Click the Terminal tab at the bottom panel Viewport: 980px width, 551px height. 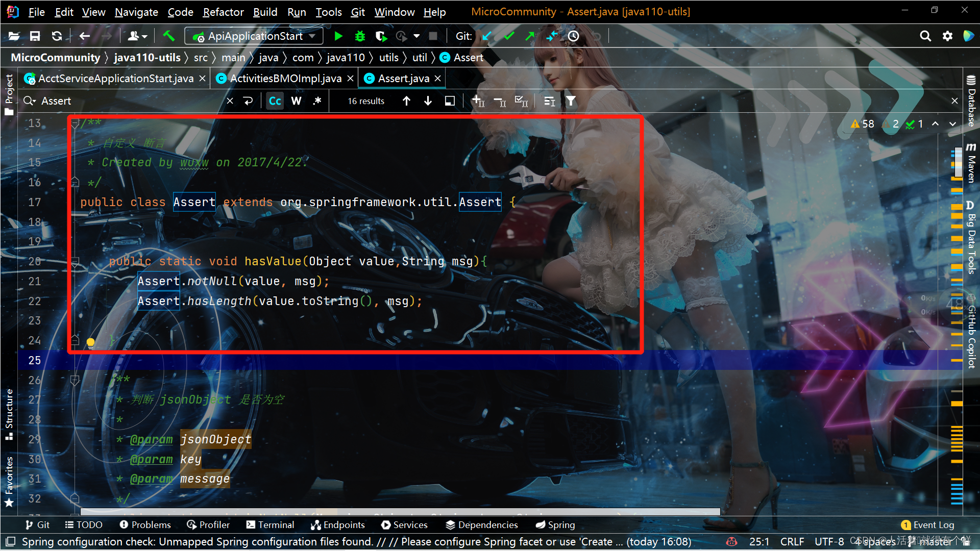pos(269,524)
